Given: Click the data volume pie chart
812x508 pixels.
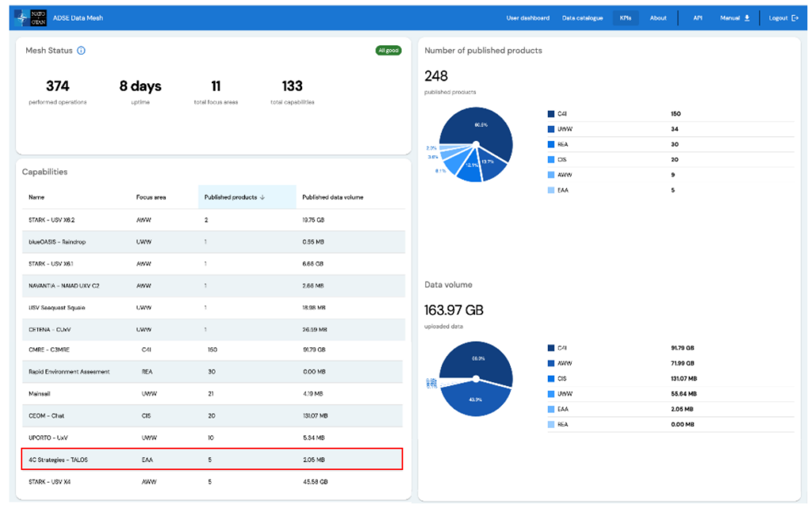Looking at the screenshot, I should (x=476, y=379).
